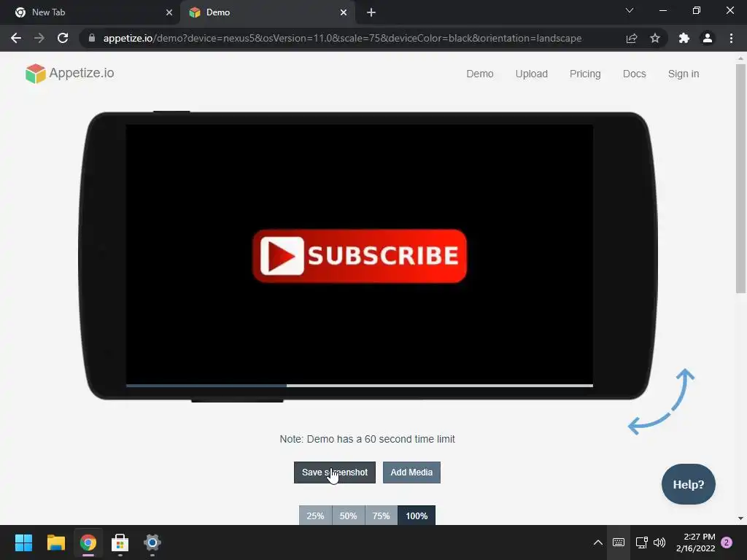Close the New Tab tab

coord(169,12)
